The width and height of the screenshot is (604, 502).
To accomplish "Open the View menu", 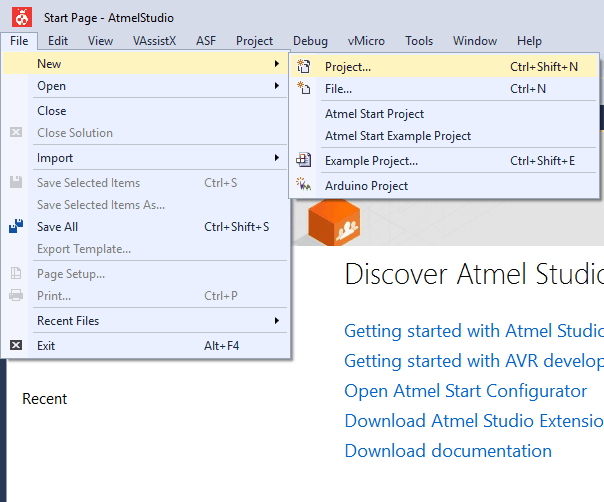I will (100, 41).
